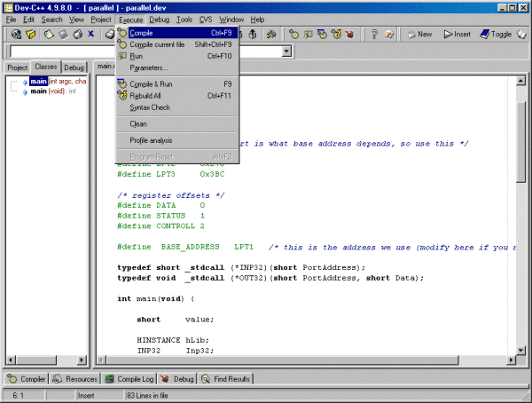Select the main.c editor tab
This screenshot has width=532, height=403.
tap(106, 67)
